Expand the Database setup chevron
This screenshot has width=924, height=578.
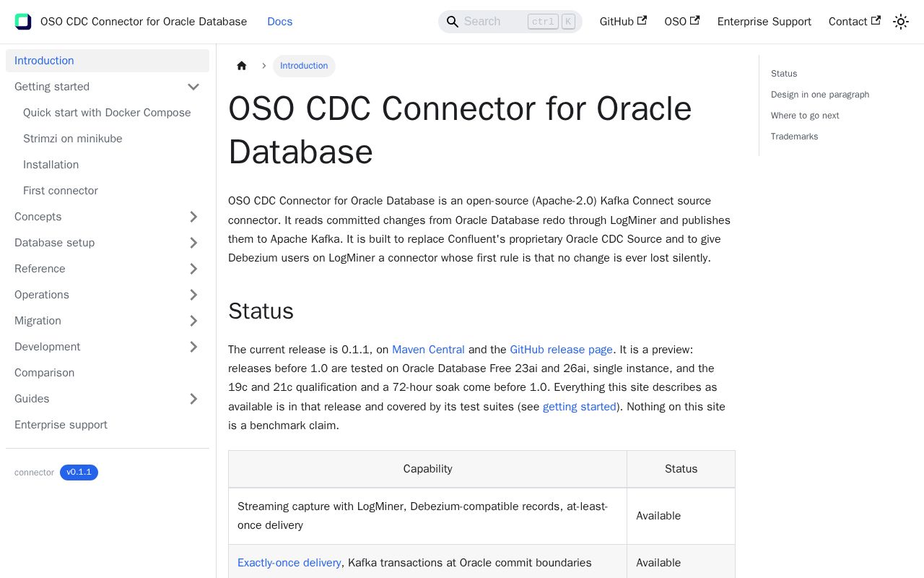pyautogui.click(x=193, y=243)
